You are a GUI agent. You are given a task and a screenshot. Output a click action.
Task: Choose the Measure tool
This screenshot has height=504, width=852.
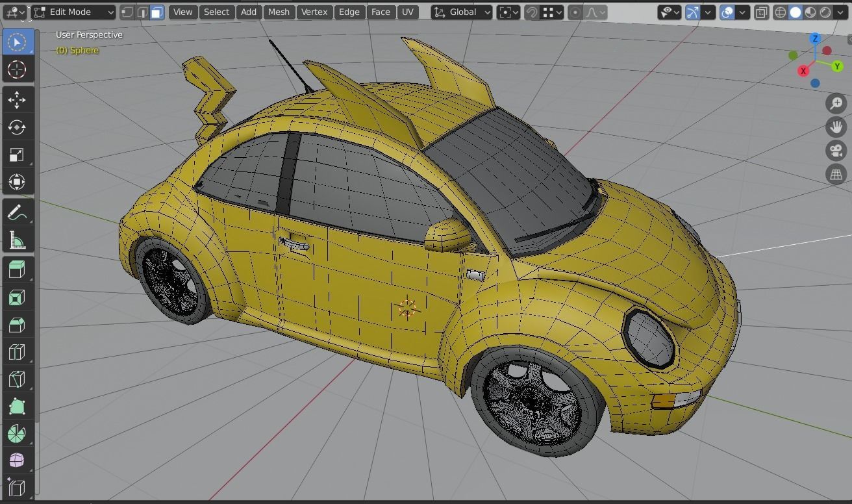pyautogui.click(x=17, y=240)
